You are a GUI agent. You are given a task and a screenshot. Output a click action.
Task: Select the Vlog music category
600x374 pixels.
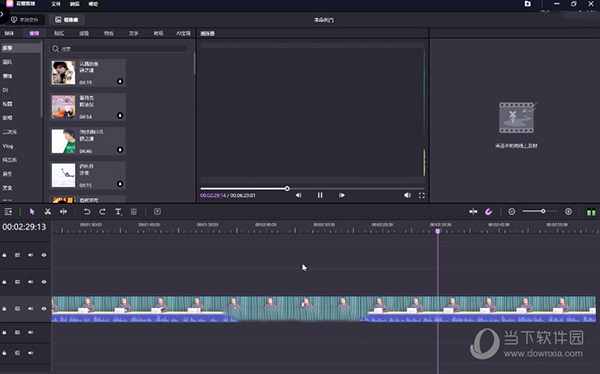pos(8,146)
